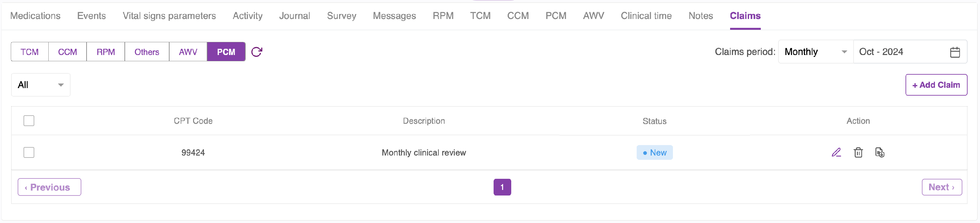Open the Vital signs parameters tab
Viewport: 980px width, 223px height.
click(x=169, y=16)
